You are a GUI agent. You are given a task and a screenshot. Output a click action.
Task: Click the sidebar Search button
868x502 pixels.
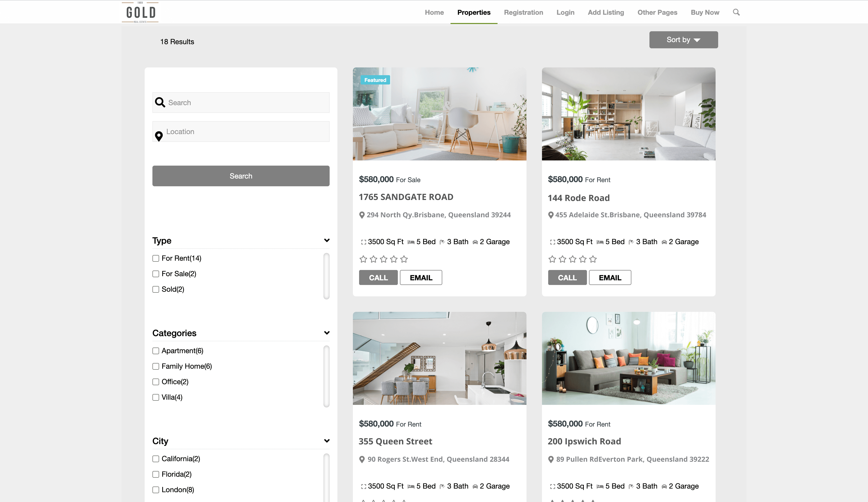(x=241, y=176)
